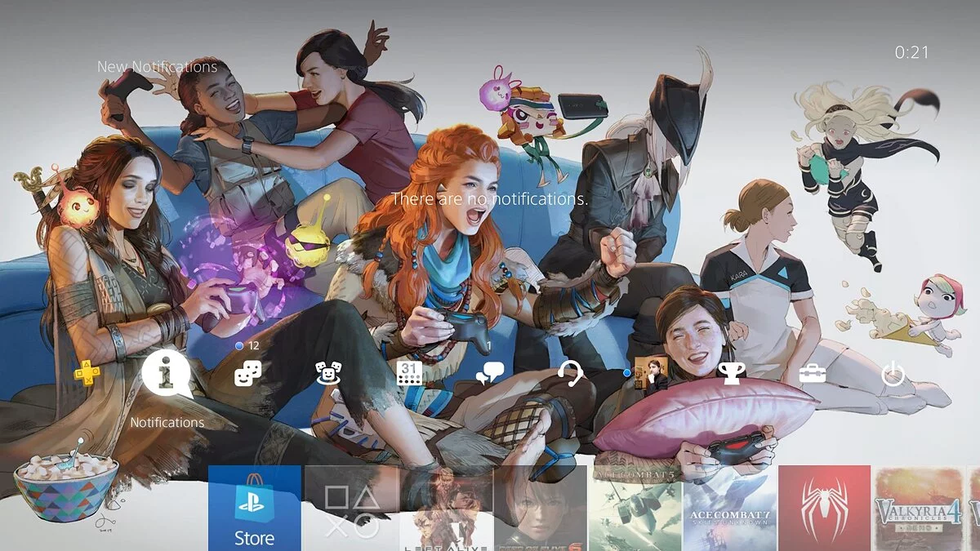The width and height of the screenshot is (980, 551).
Task: Click the "New Notifications" heading
Action: [158, 67]
